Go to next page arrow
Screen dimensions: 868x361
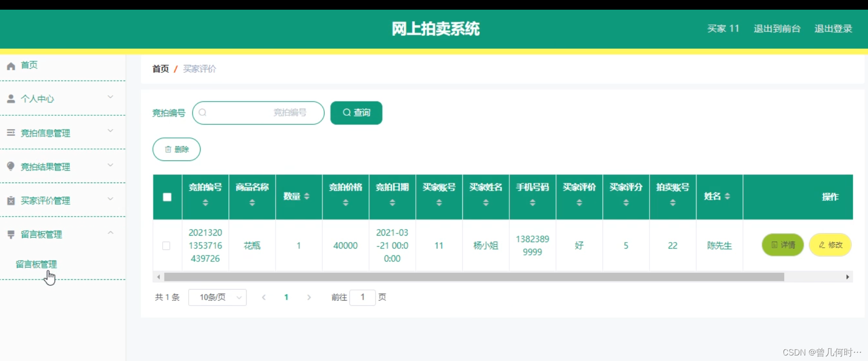pos(309,297)
